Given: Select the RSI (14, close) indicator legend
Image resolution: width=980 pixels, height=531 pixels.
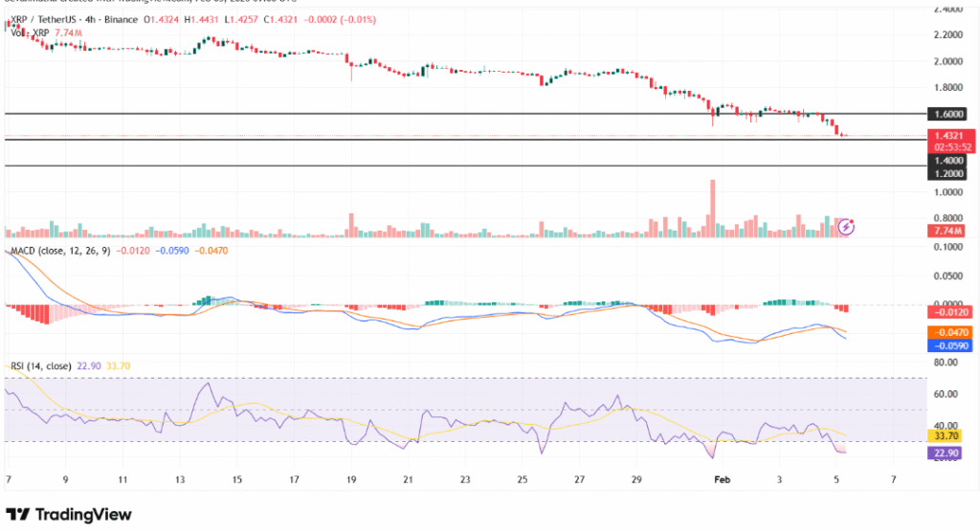Looking at the screenshot, I should (x=43, y=366).
